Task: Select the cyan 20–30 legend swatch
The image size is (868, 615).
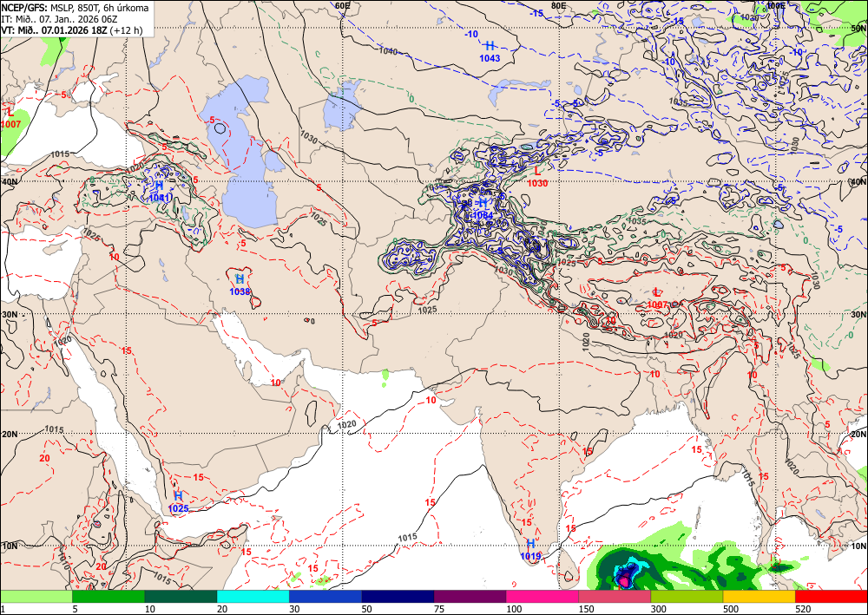Action: (x=253, y=596)
